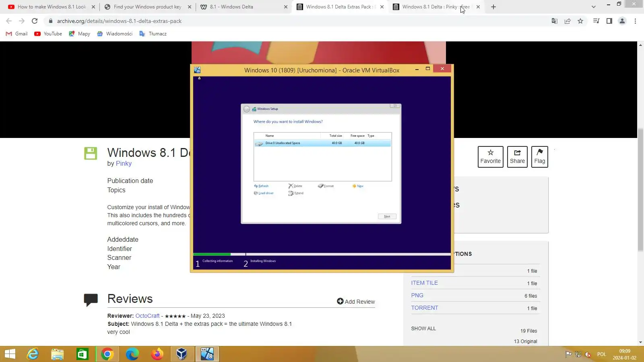Viewport: 644px width, 362px height.
Task: Click SHOW ALL downloads
Action: (x=423, y=329)
